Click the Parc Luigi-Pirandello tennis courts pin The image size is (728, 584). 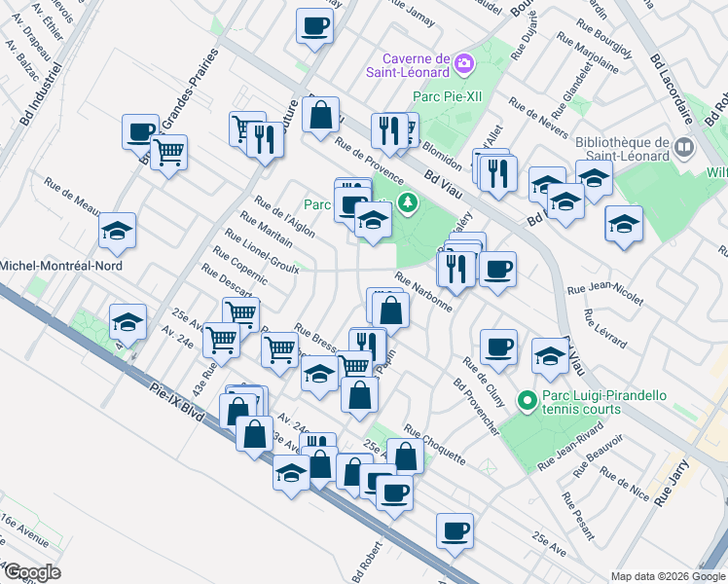pyautogui.click(x=527, y=402)
